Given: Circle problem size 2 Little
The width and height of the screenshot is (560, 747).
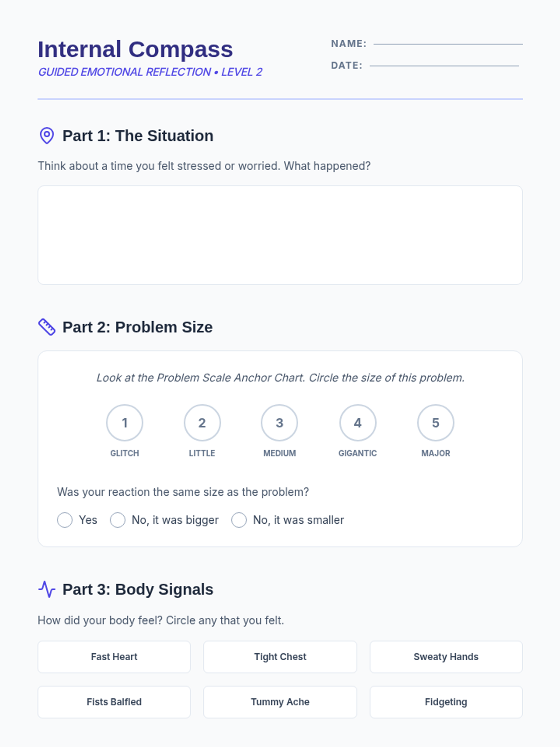Looking at the screenshot, I should coord(202,423).
